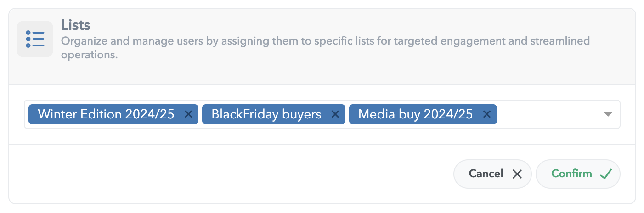This screenshot has height=213, width=644.
Task: Cancel the list assignment
Action: coord(492,174)
